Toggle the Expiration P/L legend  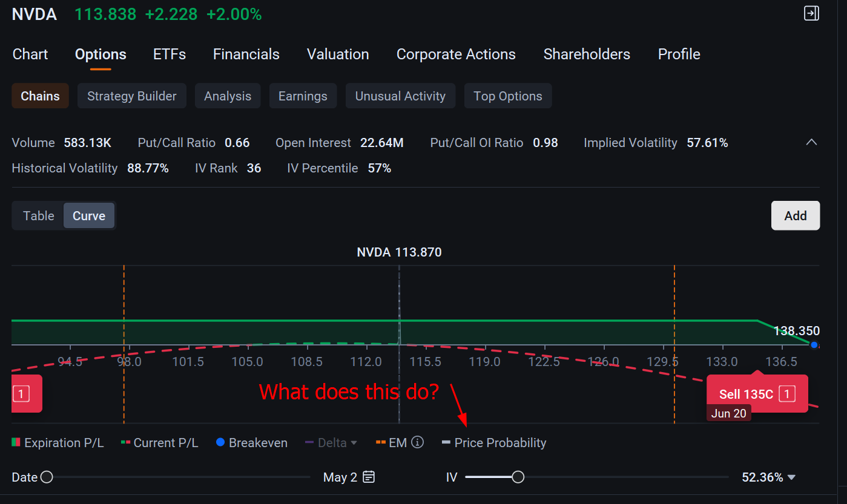tap(58, 443)
